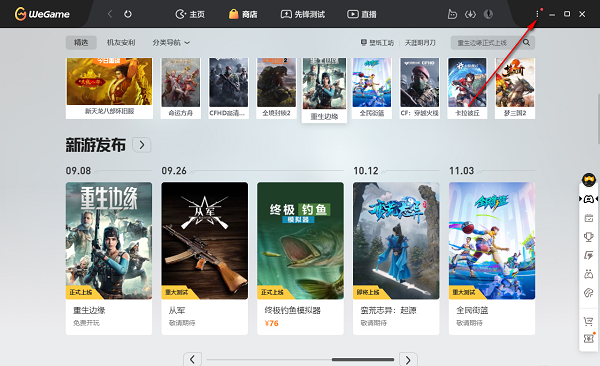Screen dimensions: 600x366
Task: Click the sidebar mascot avatar icon
Action: point(589,180)
